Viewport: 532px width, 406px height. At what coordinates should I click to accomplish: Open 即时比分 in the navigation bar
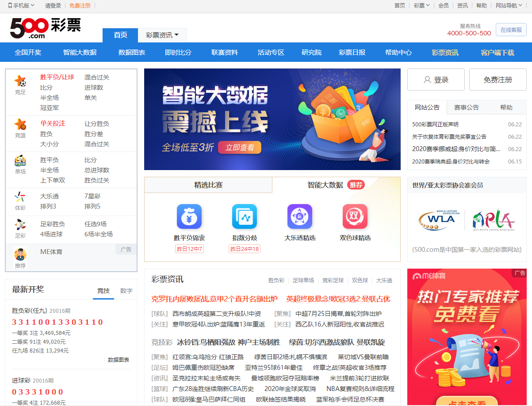(178, 52)
